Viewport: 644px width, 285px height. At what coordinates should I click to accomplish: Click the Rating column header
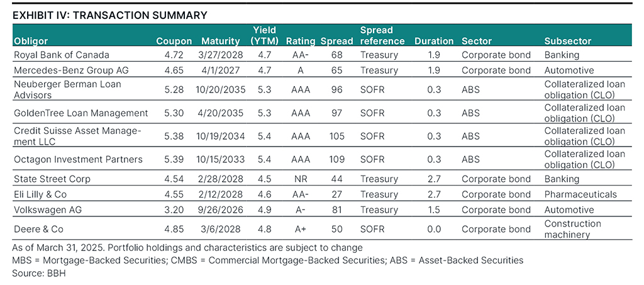tap(300, 41)
